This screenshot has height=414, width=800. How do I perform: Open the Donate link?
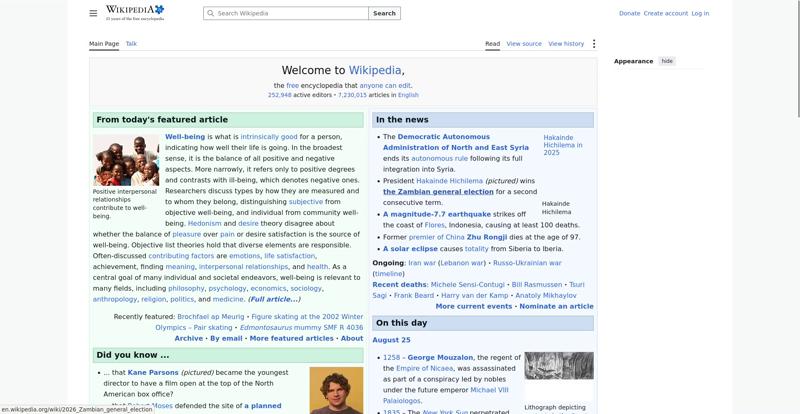coord(629,13)
